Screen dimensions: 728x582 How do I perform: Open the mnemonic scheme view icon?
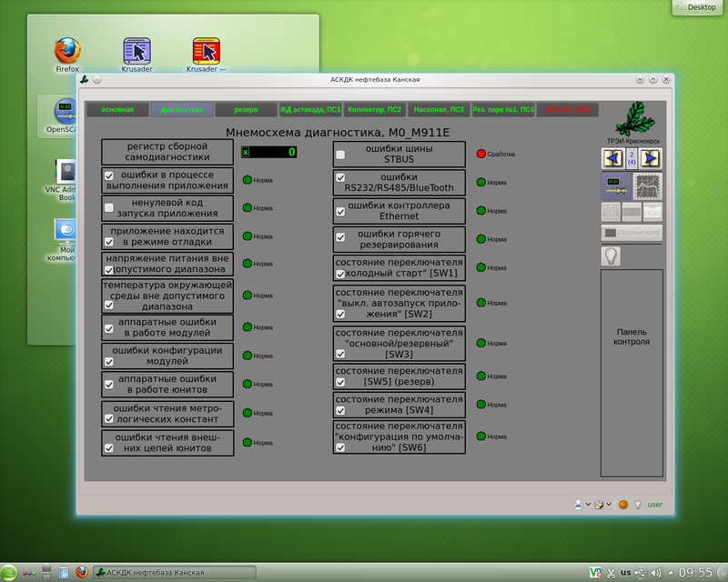[x=613, y=186]
